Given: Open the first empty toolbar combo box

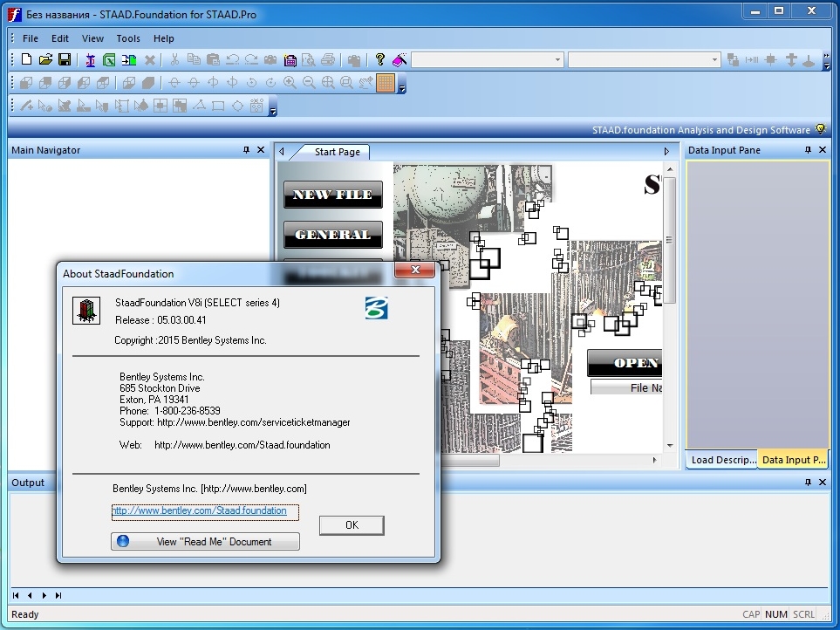Looking at the screenshot, I should pos(488,59).
